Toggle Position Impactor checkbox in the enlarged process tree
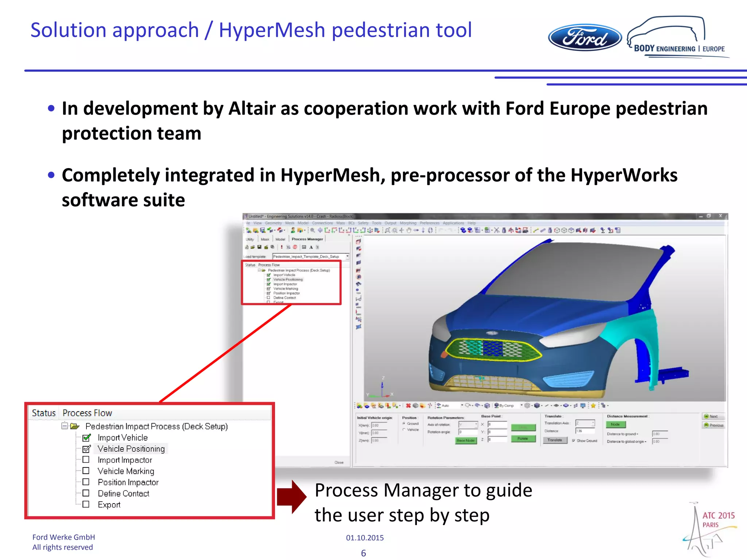Screen dimensions: 747x560 [x=86, y=482]
